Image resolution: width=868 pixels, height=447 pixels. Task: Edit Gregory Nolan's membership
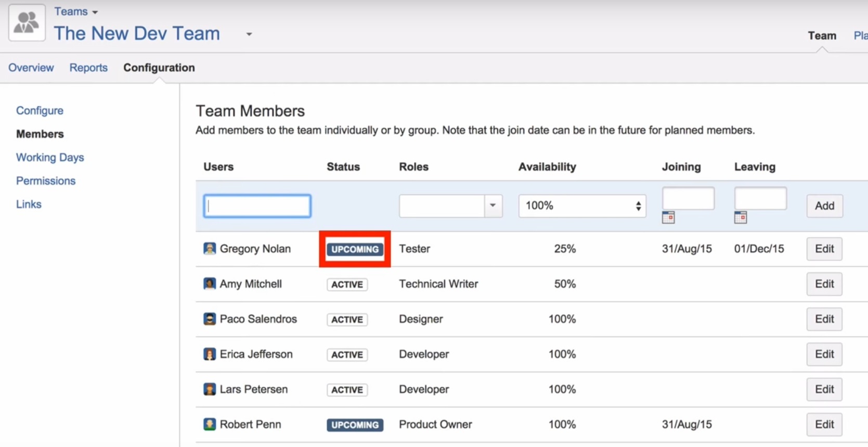pos(824,249)
